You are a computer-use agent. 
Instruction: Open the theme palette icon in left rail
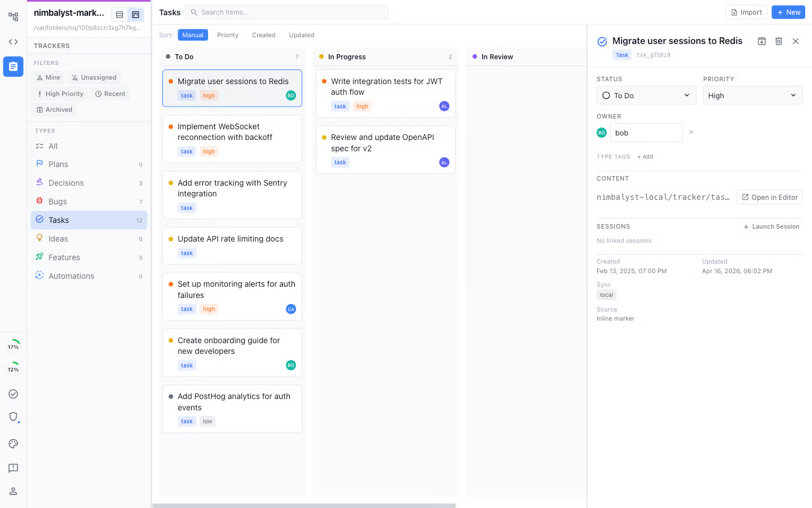pos(13,444)
